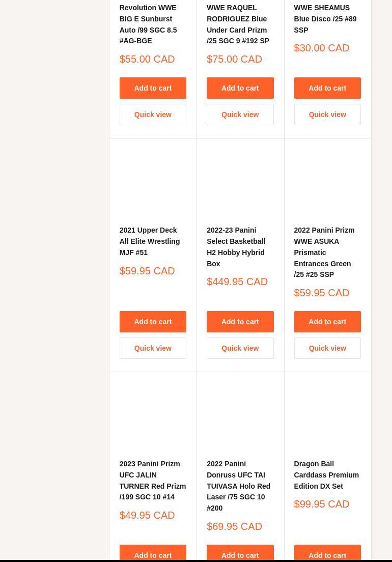Viewport: 392px width, 562px height.
Task: Open 2022-23 Panini Select Basketball H2 Hobby box link
Action: 236,247
